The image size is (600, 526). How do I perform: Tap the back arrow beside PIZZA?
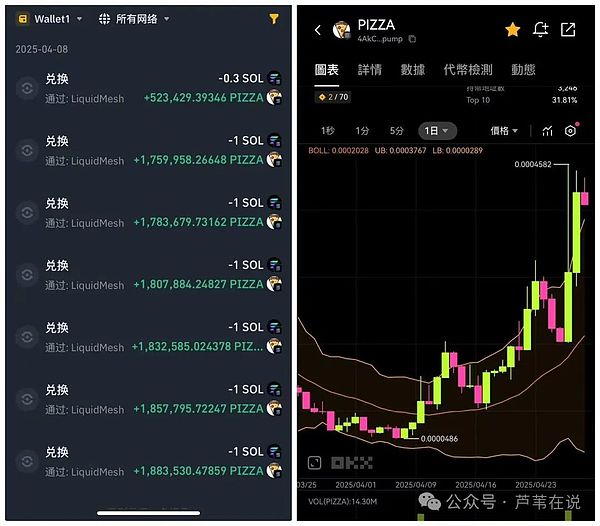(318, 30)
